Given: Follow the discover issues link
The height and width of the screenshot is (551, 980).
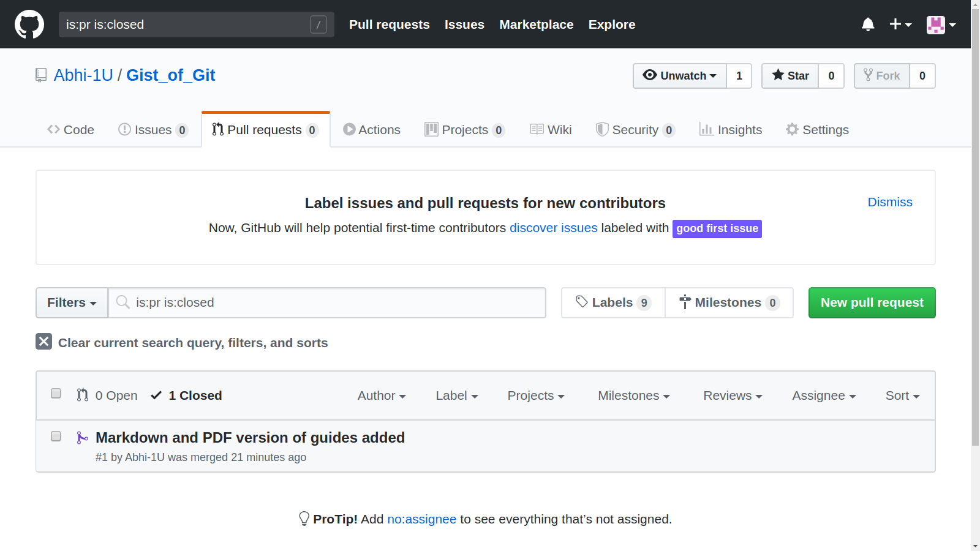Looking at the screenshot, I should (554, 228).
